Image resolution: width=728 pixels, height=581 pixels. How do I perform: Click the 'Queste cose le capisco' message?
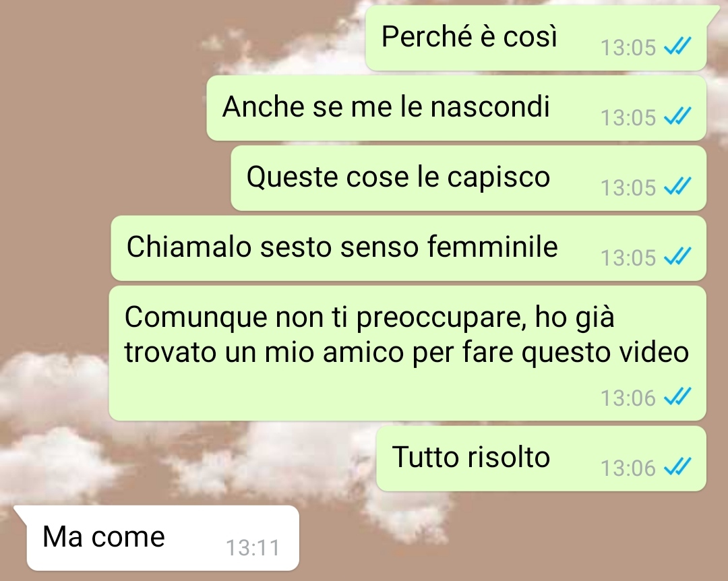pos(468,179)
